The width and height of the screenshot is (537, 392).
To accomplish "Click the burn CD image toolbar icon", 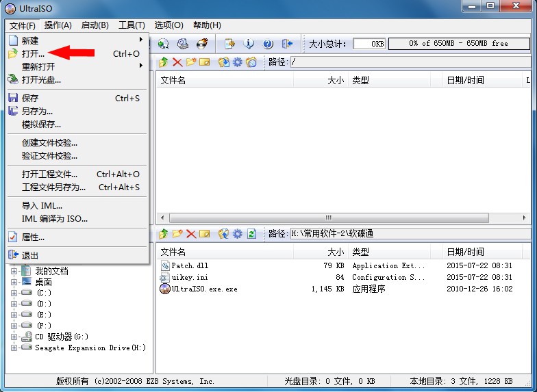I will 202,44.
